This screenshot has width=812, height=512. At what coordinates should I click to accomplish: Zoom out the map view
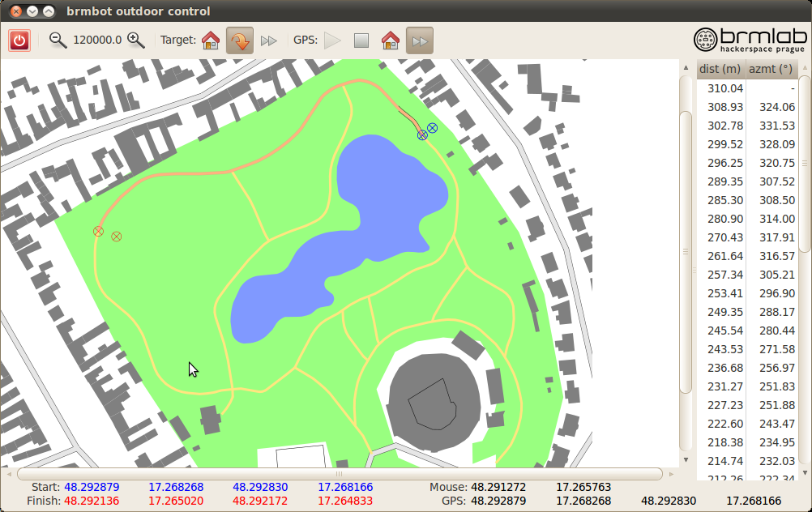coord(58,41)
